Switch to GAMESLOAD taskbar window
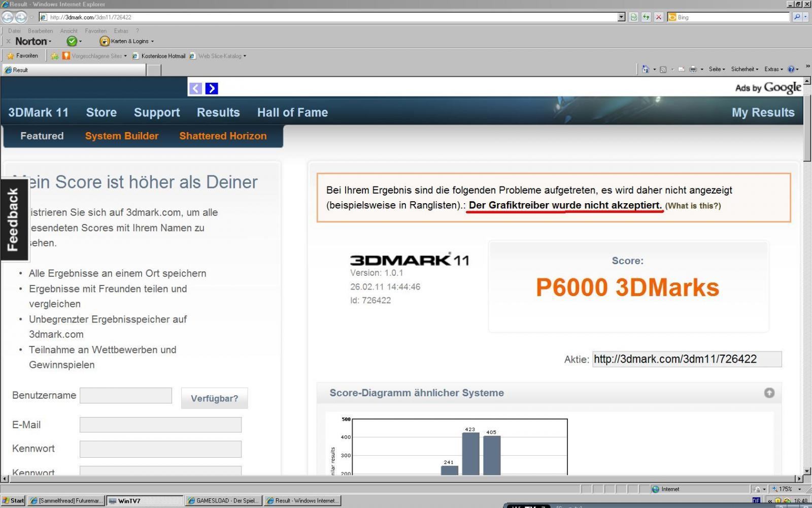The width and height of the screenshot is (812, 508). pos(224,500)
